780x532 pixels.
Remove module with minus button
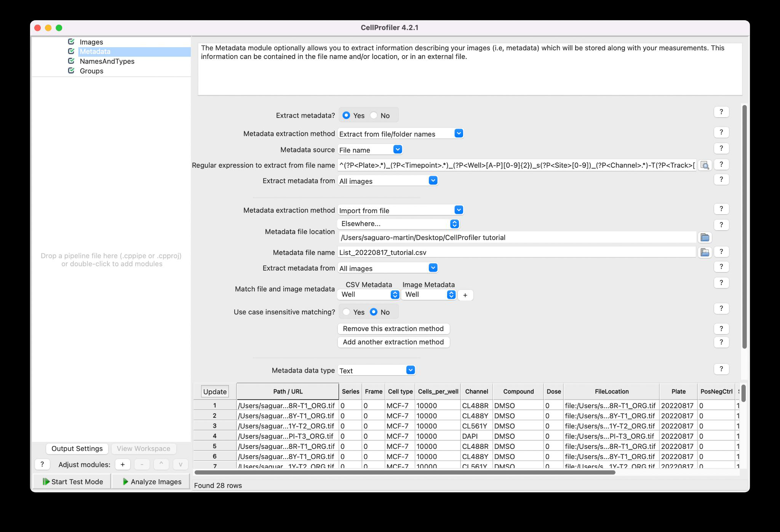point(142,464)
